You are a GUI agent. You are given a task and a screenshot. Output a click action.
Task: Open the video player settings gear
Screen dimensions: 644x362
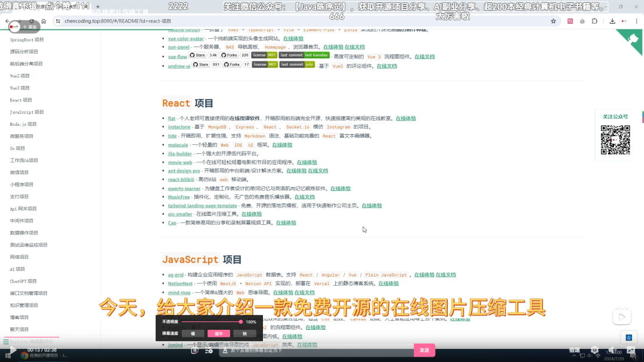pyautogui.click(x=595, y=350)
